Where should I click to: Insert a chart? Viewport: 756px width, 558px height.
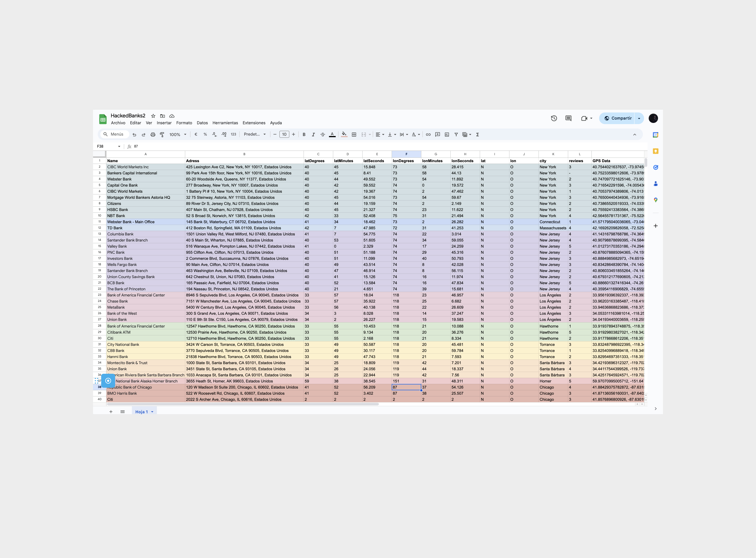coord(447,135)
